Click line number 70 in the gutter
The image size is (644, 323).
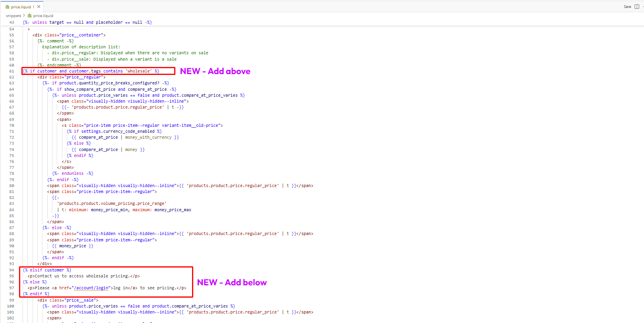click(12, 125)
